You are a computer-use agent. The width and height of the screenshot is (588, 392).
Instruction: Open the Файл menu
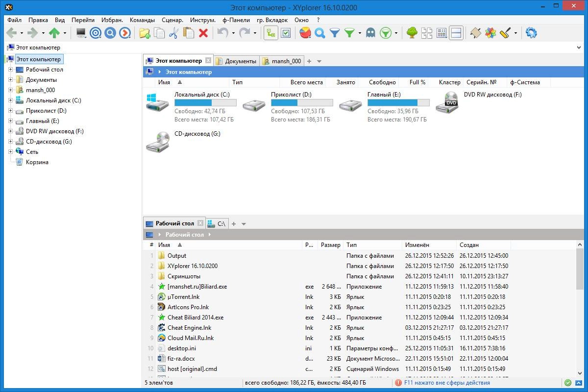pos(14,20)
